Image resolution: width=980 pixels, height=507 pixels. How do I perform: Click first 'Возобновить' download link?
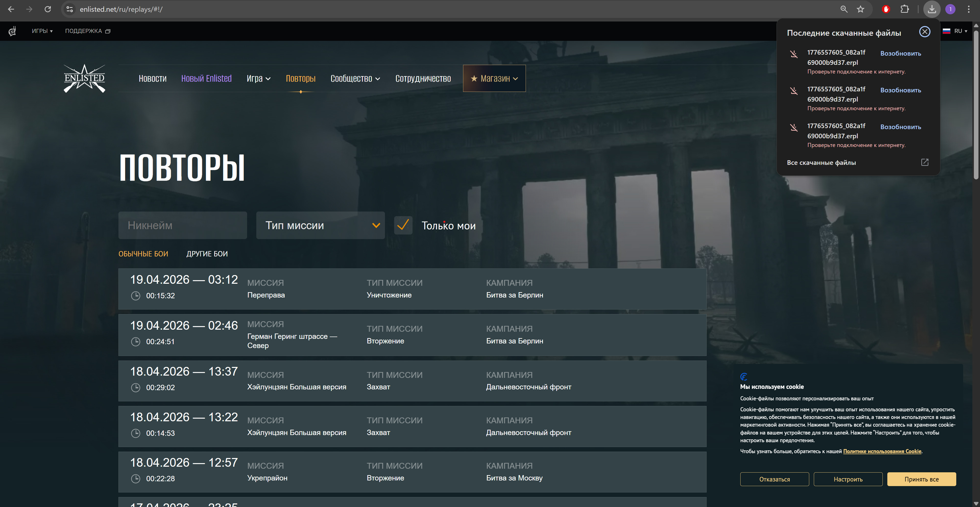point(901,54)
